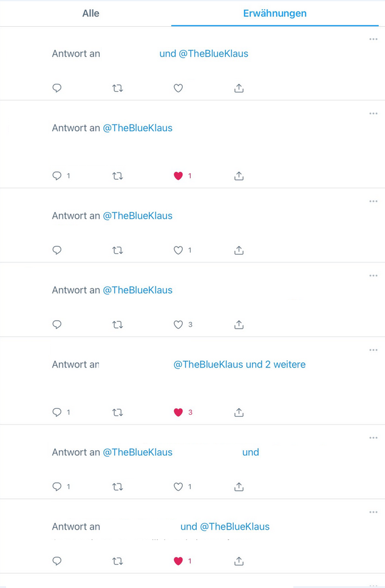Image resolution: width=385 pixels, height=588 pixels.
Task: Select the Erwähnungen tab
Action: [274, 13]
